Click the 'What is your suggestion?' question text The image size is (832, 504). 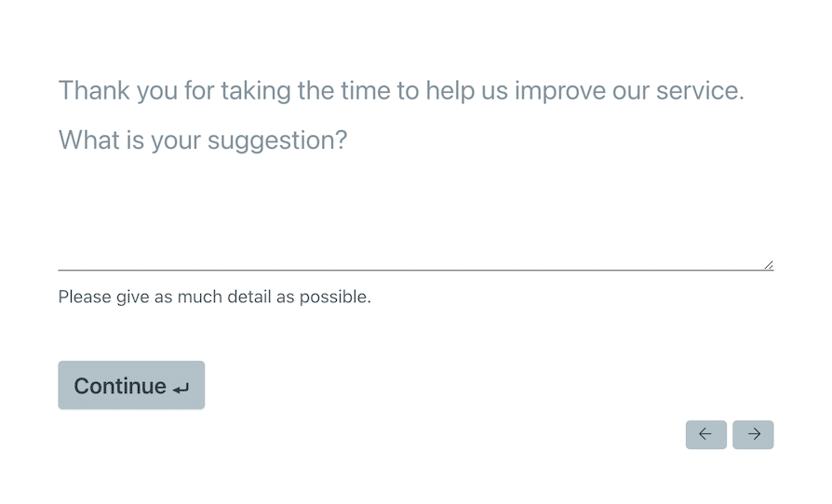pyautogui.click(x=203, y=140)
